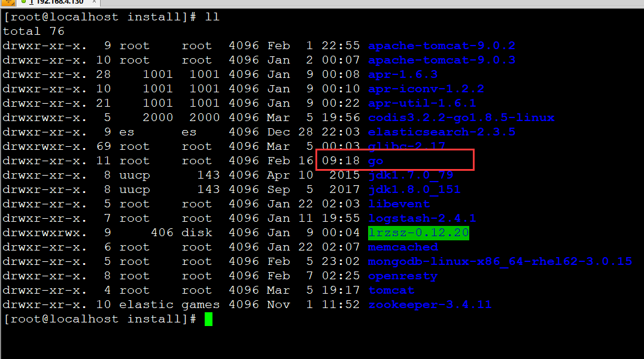Click the elasticsearch-2.3.5 directory name
Viewport: 644px width, 359px height.
coord(442,132)
